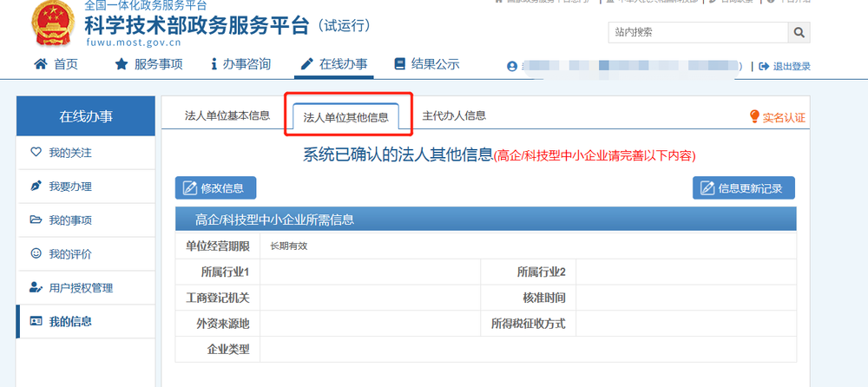Image resolution: width=868 pixels, height=387 pixels.
Task: Open 我的关注 in the sidebar
Action: (69, 153)
